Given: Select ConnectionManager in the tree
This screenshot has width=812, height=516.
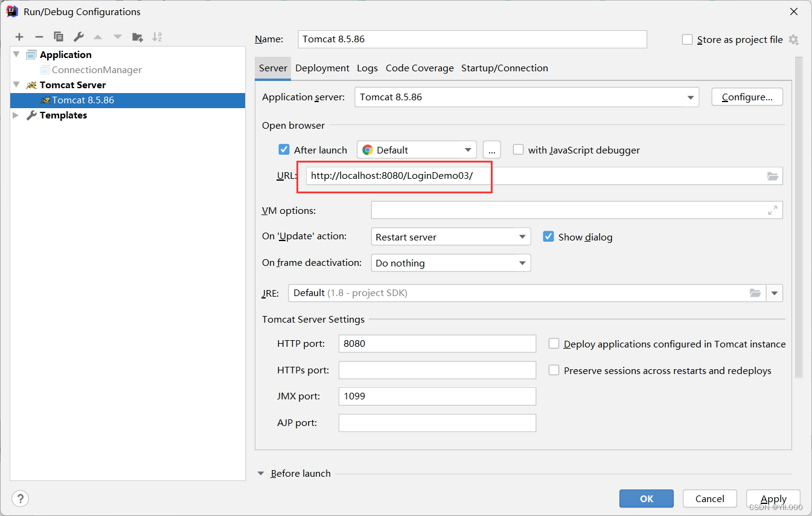Looking at the screenshot, I should pyautogui.click(x=97, y=69).
